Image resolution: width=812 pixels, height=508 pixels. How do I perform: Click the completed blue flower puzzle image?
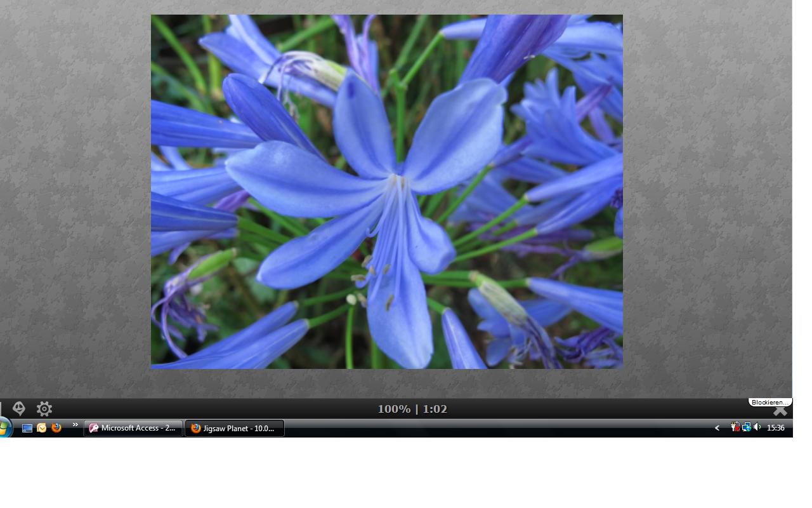click(386, 191)
